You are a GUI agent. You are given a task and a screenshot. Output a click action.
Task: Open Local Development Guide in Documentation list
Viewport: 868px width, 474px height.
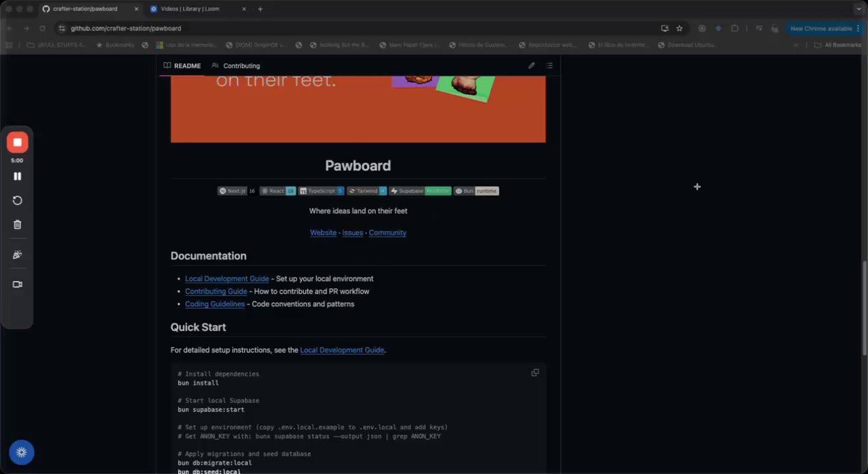(227, 279)
